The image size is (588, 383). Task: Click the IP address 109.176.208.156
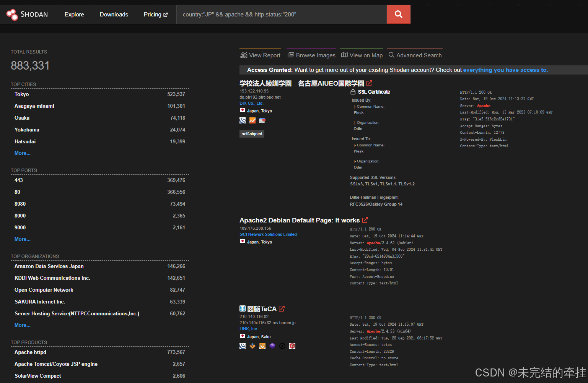[255, 228]
